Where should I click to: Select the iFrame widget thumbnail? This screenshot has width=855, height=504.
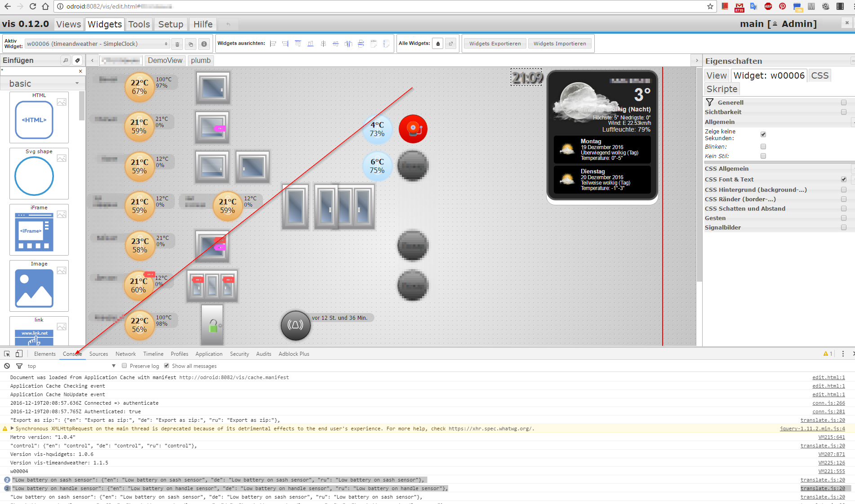pyautogui.click(x=39, y=230)
